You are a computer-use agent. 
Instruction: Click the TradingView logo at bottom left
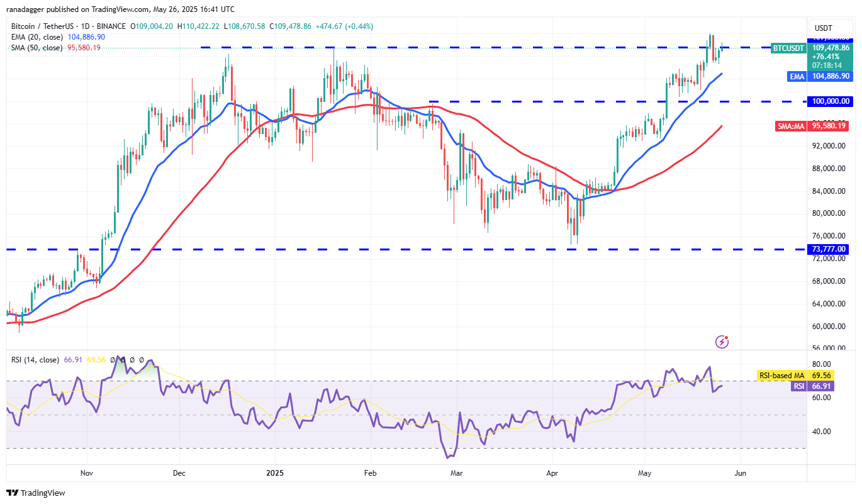click(x=36, y=493)
